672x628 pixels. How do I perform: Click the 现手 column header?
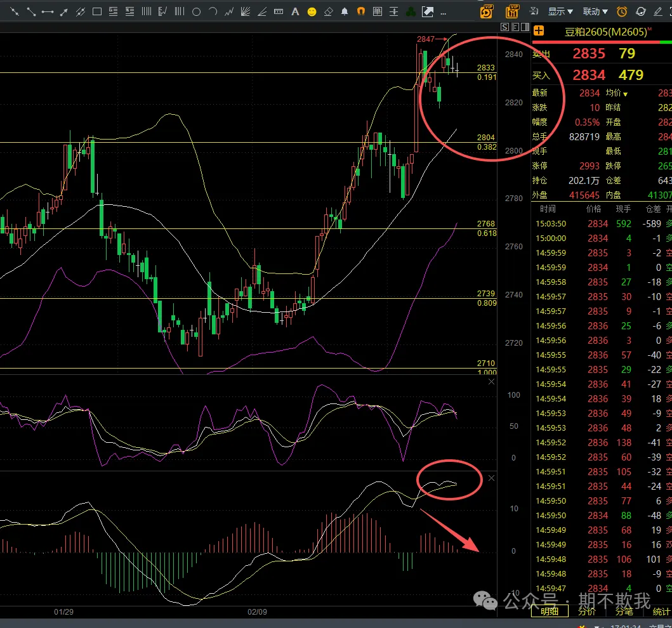tap(623, 209)
